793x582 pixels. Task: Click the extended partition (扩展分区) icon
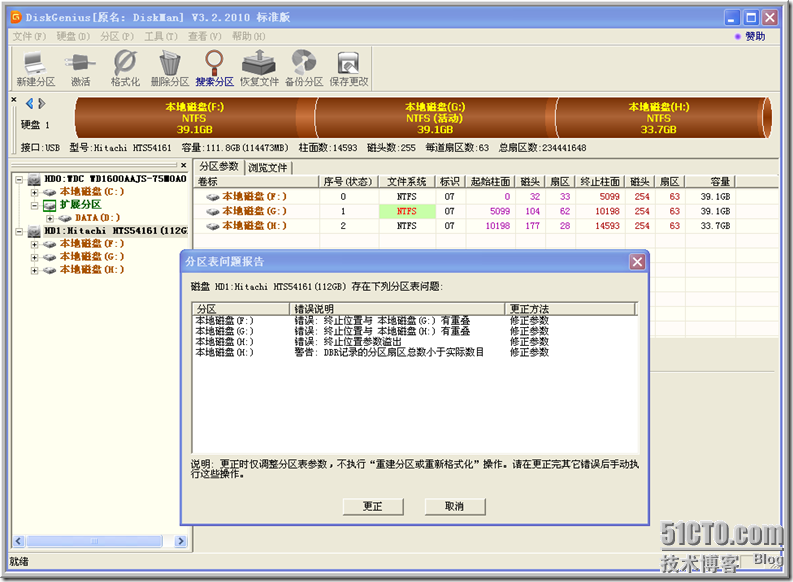click(49, 205)
